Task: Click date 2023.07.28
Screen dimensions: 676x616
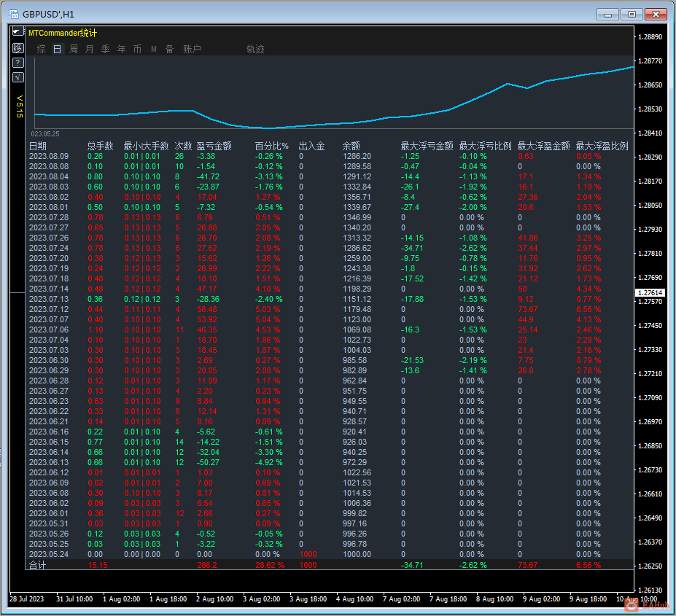Action: (x=49, y=218)
